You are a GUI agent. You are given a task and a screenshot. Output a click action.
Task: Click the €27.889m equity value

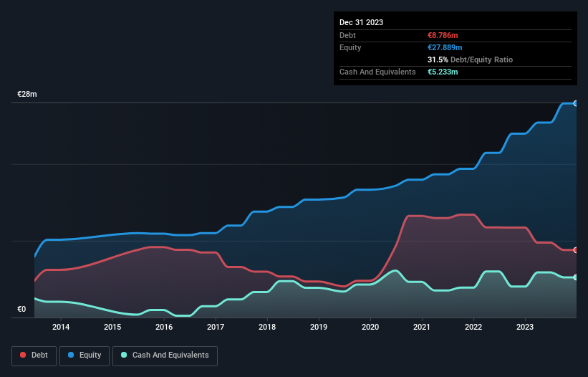[x=445, y=47]
